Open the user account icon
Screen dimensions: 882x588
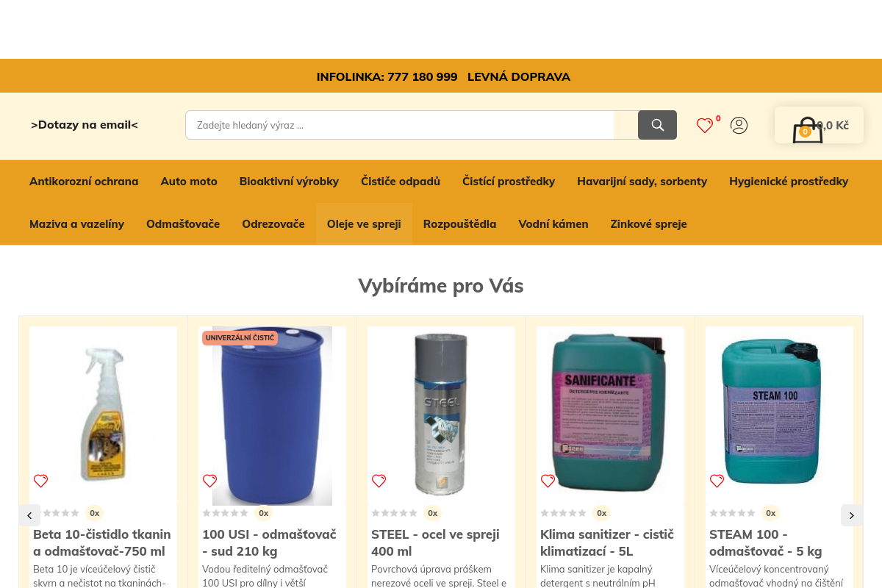(x=739, y=125)
